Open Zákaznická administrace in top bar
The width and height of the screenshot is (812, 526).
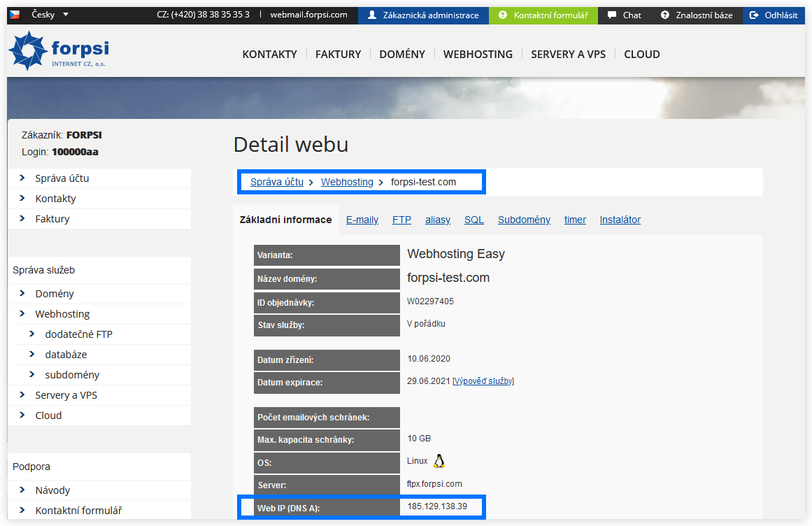424,15
